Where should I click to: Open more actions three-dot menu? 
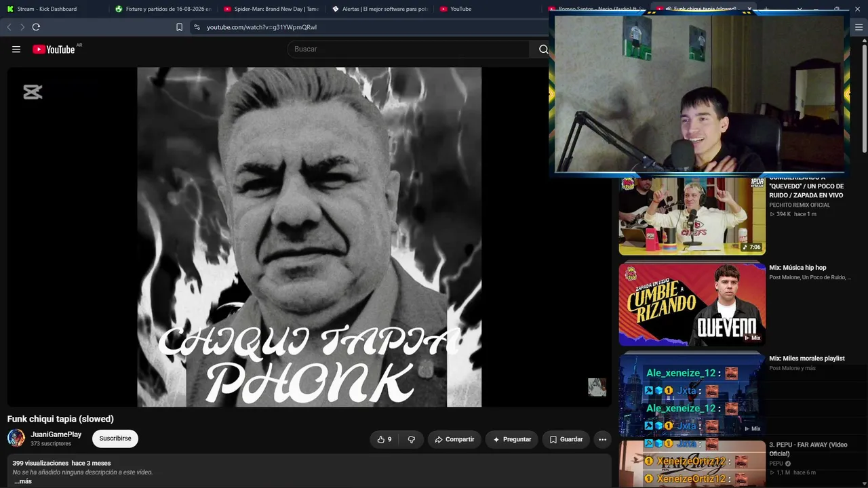[x=602, y=439]
